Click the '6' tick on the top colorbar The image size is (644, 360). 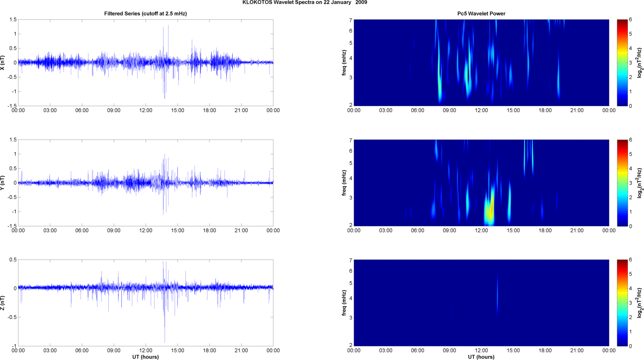click(x=630, y=19)
